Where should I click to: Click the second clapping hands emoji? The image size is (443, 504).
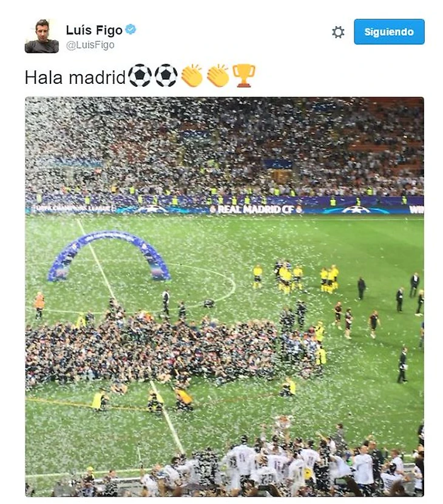218,75
